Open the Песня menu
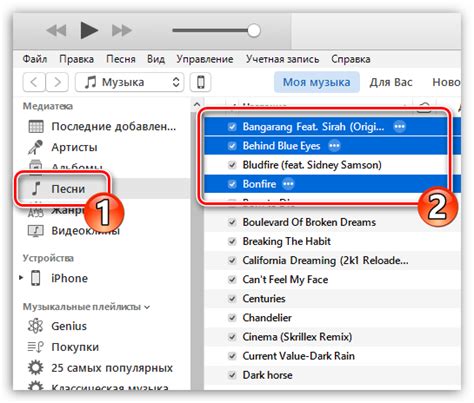 (121, 59)
